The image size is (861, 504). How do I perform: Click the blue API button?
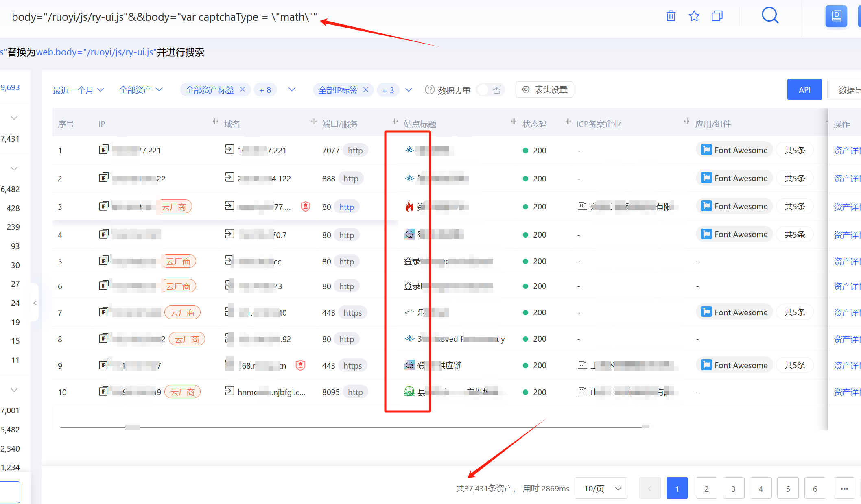[804, 90]
